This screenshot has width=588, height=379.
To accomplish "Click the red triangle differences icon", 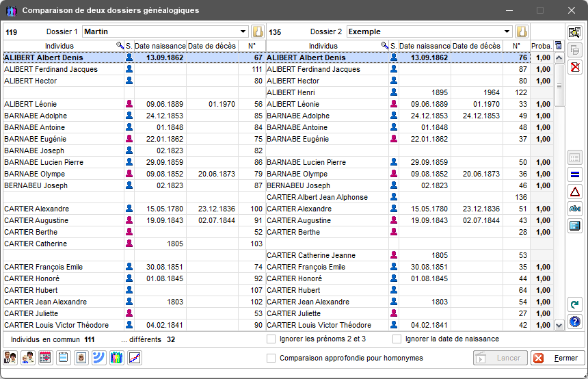I will point(574,192).
